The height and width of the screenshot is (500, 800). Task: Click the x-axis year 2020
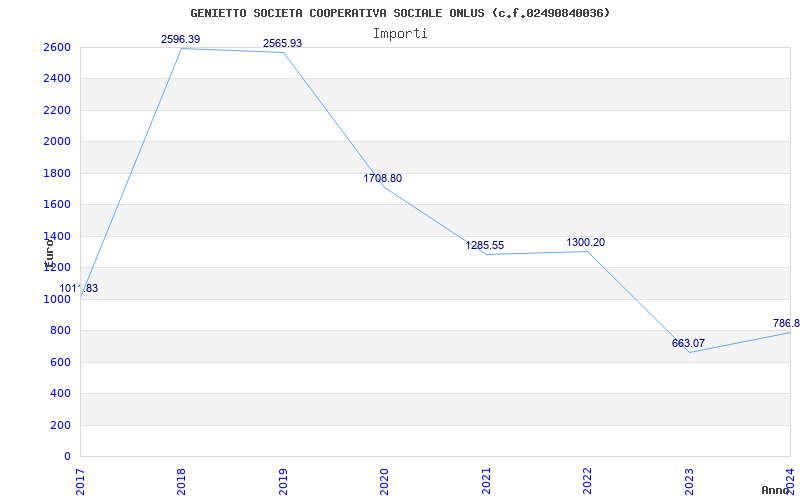[384, 481]
